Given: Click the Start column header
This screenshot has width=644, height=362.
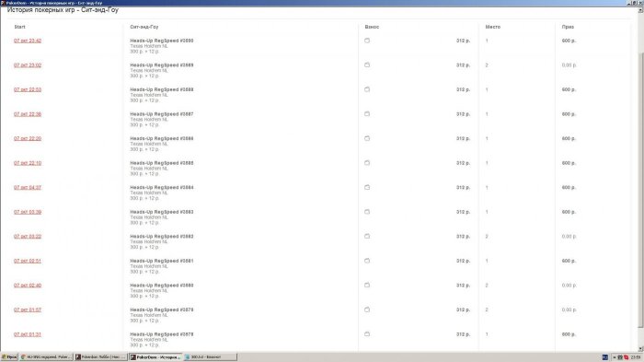Looking at the screenshot, I should pos(19,27).
